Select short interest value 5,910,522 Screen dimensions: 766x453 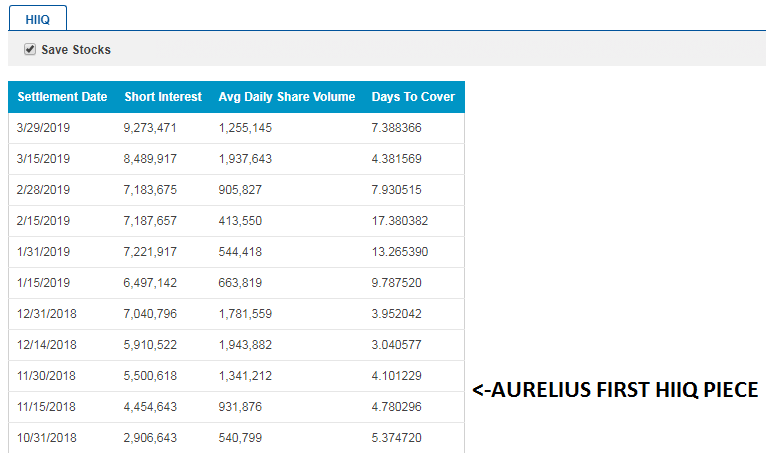point(150,345)
